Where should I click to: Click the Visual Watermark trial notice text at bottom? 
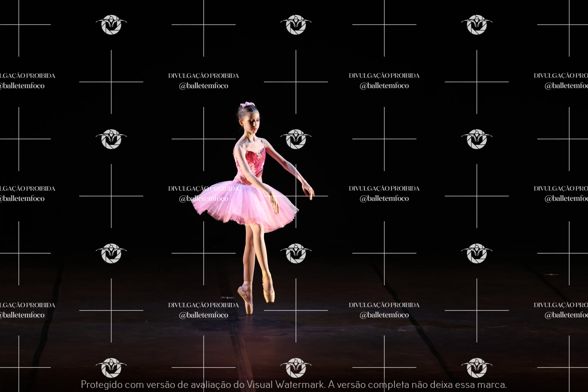(x=294, y=384)
